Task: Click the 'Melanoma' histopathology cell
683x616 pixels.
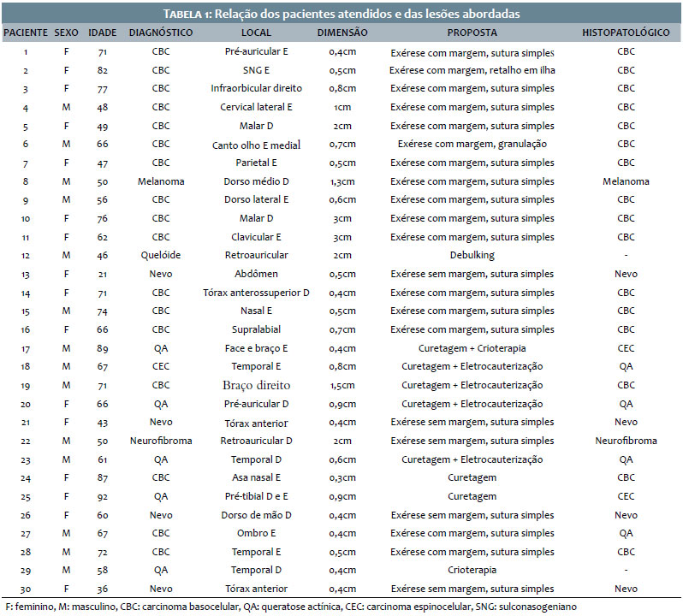Action: click(626, 181)
